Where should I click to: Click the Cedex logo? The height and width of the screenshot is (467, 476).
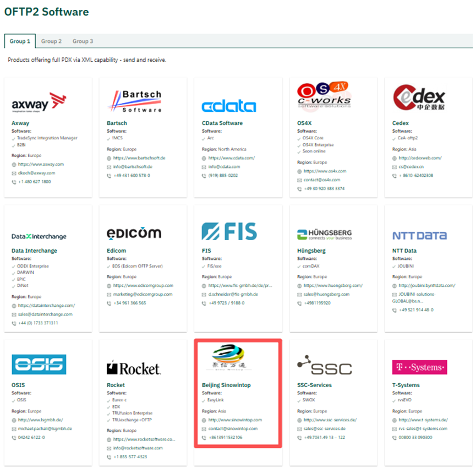tap(419, 97)
